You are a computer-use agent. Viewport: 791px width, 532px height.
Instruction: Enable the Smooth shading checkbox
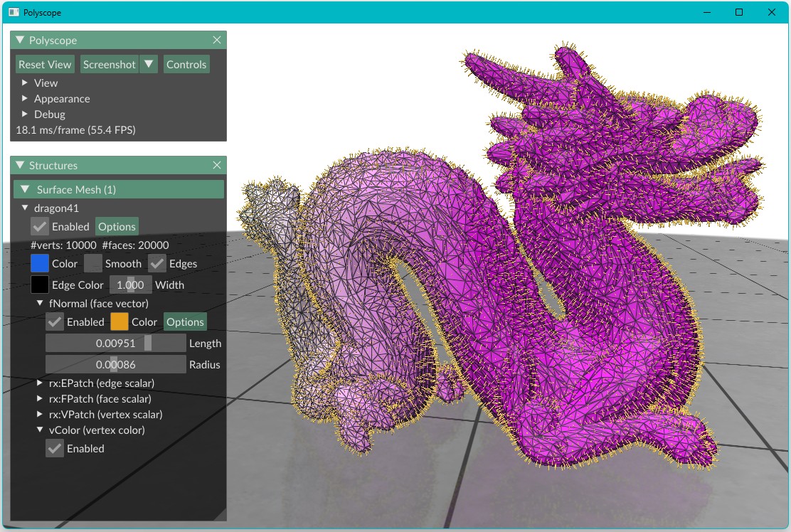click(93, 263)
